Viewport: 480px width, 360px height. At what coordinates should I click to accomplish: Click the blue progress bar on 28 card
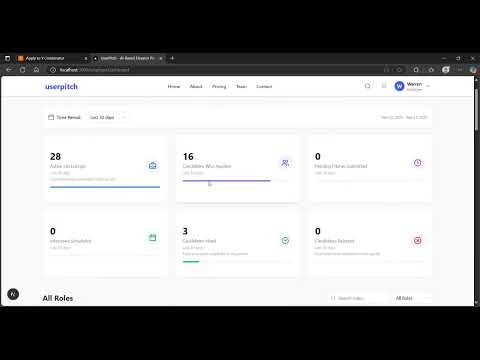105,187
